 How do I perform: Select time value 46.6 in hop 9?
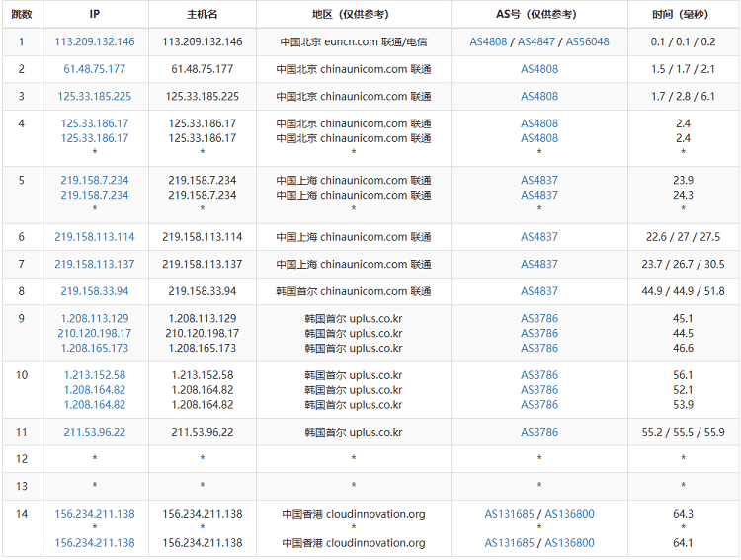[684, 348]
